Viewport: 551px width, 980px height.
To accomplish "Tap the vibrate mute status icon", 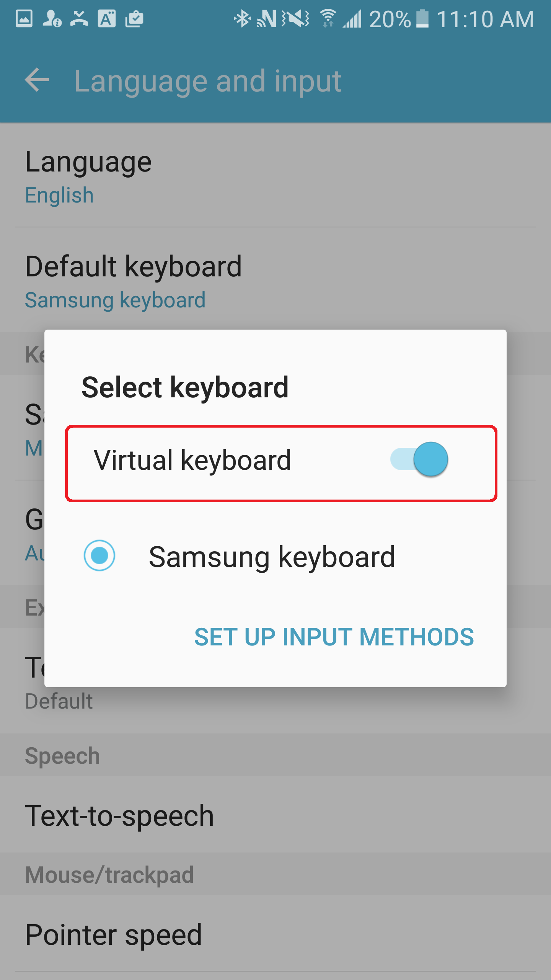I will click(x=296, y=18).
